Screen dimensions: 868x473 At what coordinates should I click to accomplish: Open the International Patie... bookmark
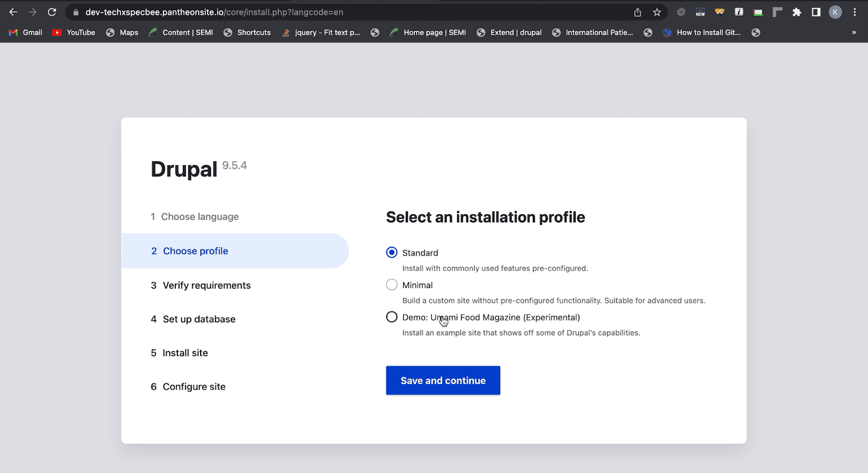[x=593, y=33]
